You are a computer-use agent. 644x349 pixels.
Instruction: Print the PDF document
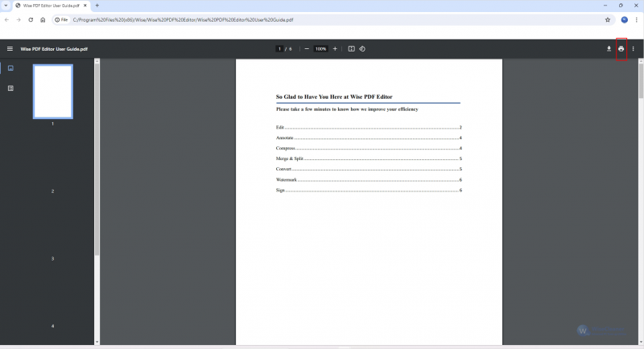[621, 49]
